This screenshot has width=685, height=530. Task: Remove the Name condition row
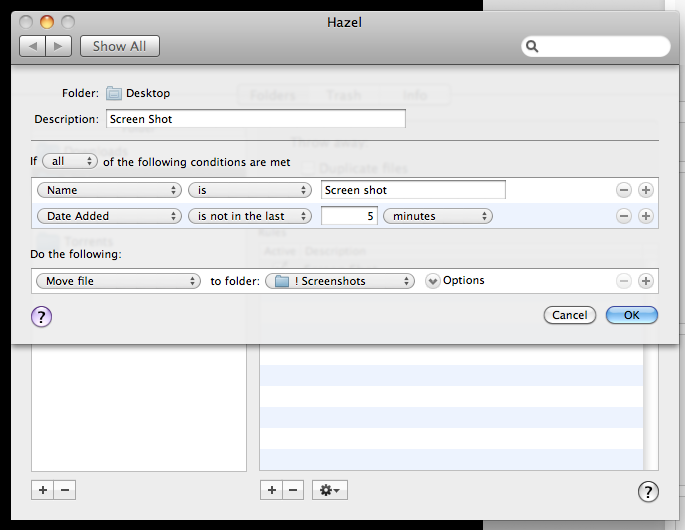pyautogui.click(x=623, y=190)
